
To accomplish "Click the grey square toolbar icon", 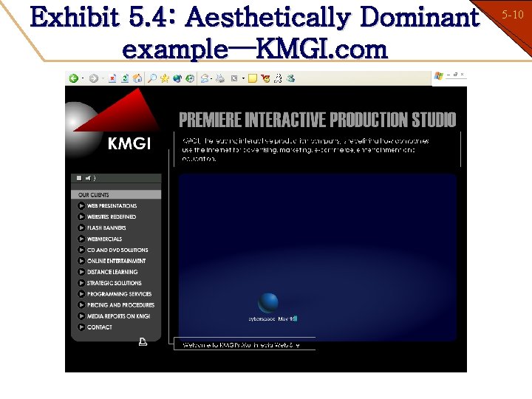I will tap(234, 78).
